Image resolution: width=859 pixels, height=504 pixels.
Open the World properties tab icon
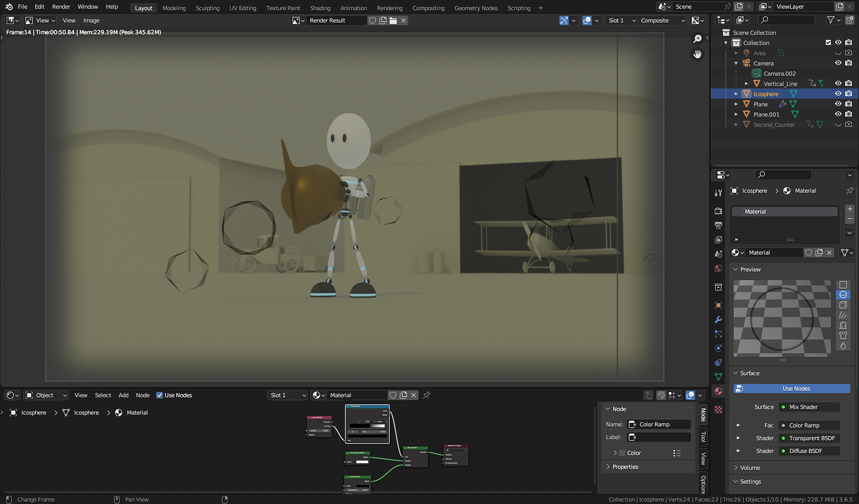click(x=718, y=269)
